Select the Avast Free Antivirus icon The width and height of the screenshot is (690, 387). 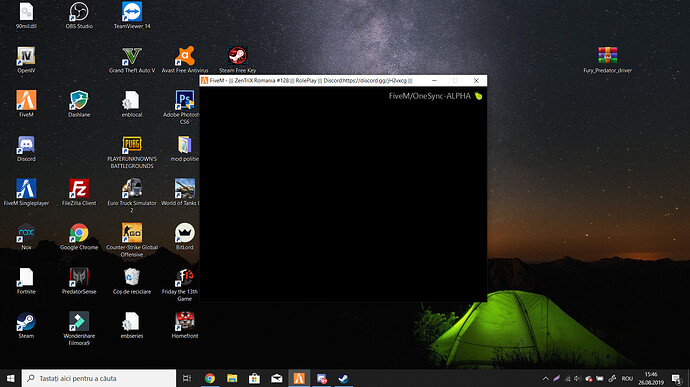(185, 59)
